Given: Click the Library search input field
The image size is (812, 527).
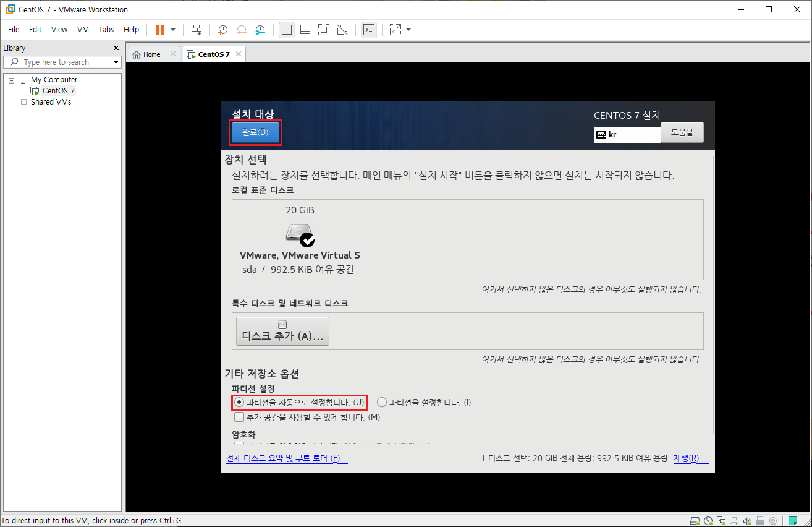Looking at the screenshot, I should (x=62, y=62).
